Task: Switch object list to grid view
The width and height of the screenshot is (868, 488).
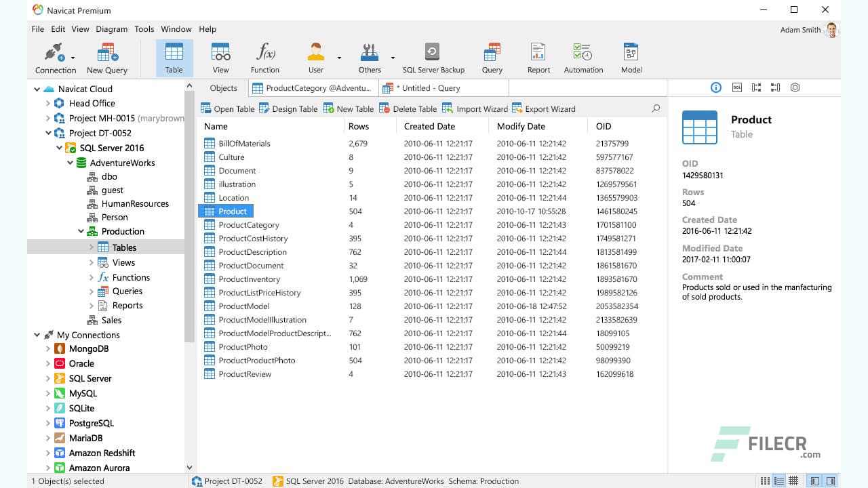Action: coord(792,481)
